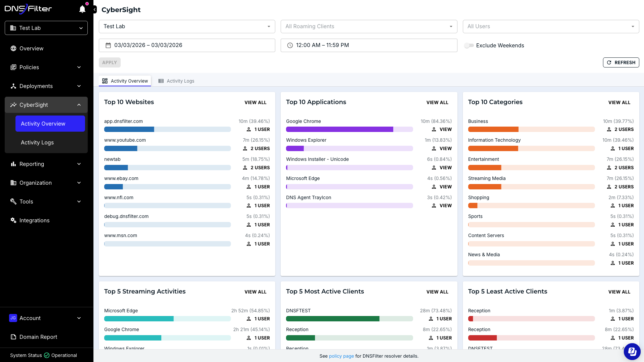Click the organization icon in Test Lab selector
The image size is (644, 362).
point(13,28)
